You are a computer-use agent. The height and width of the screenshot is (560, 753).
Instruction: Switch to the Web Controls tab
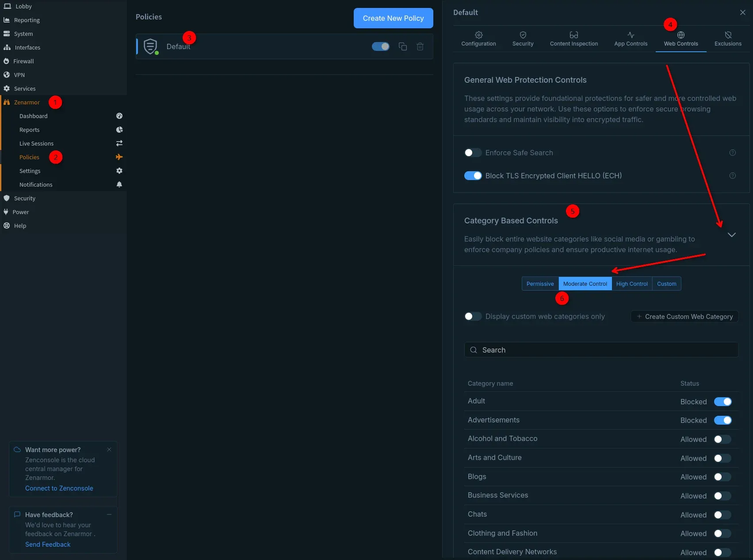click(681, 39)
